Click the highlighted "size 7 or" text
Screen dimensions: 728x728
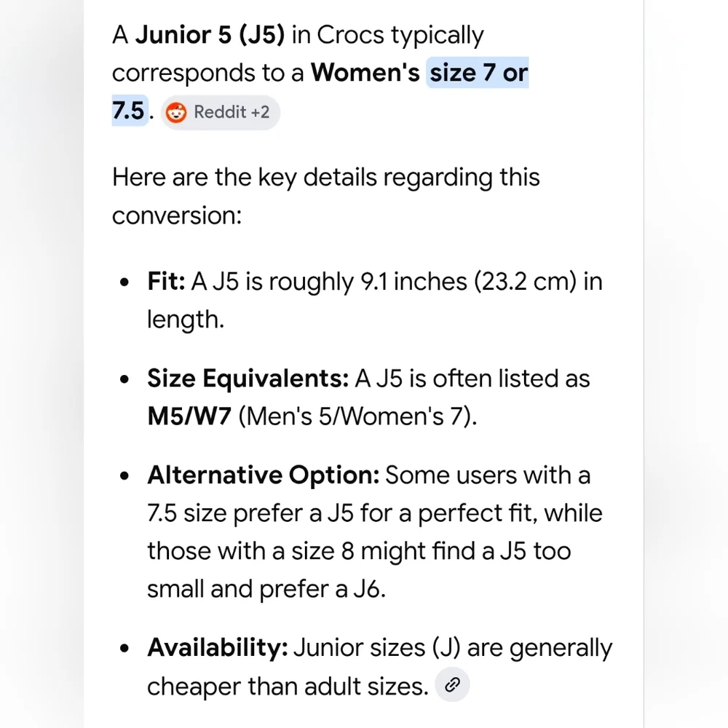pos(478,74)
